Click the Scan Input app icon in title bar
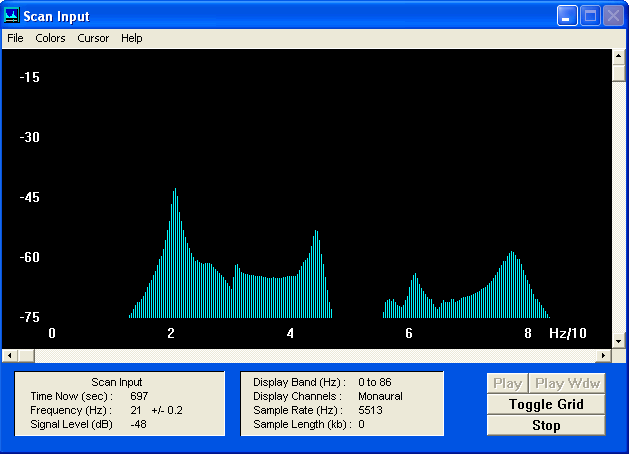Viewport: 629px width, 454px height. point(12,15)
